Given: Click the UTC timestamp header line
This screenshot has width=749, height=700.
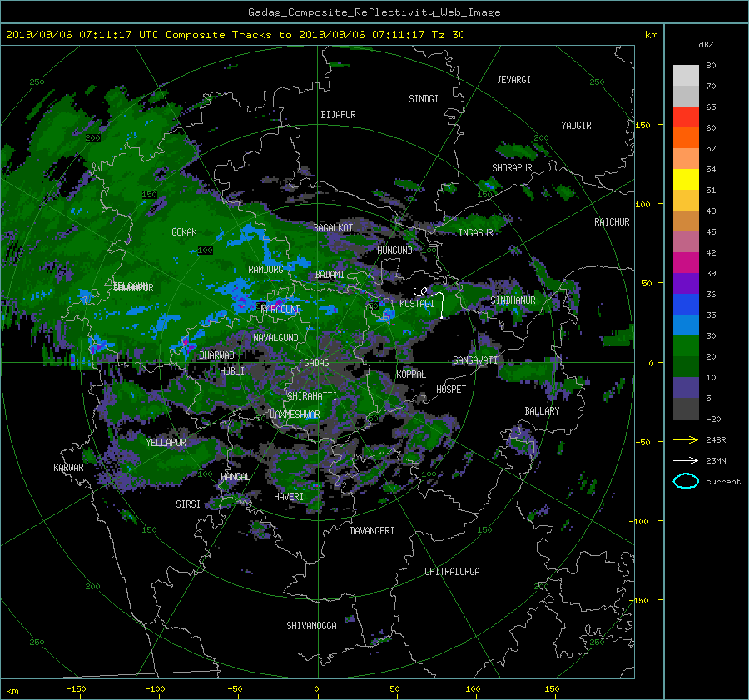Looking at the screenshot, I should point(235,35).
